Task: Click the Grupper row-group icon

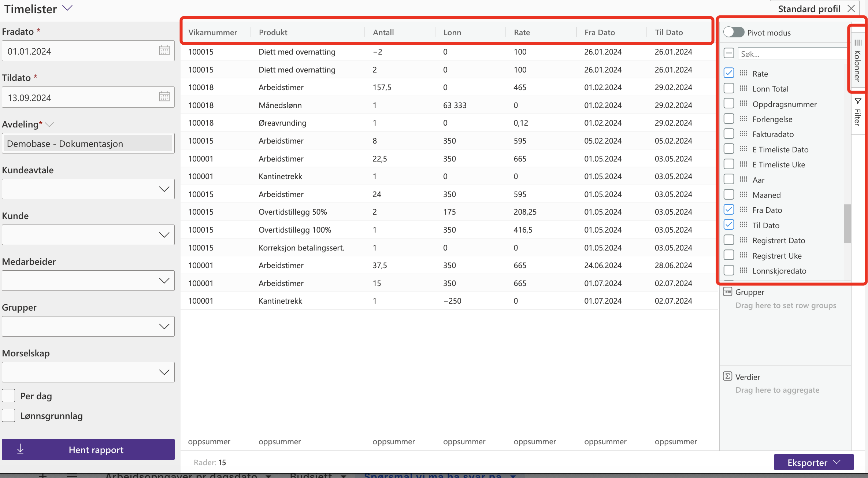Action: [727, 292]
